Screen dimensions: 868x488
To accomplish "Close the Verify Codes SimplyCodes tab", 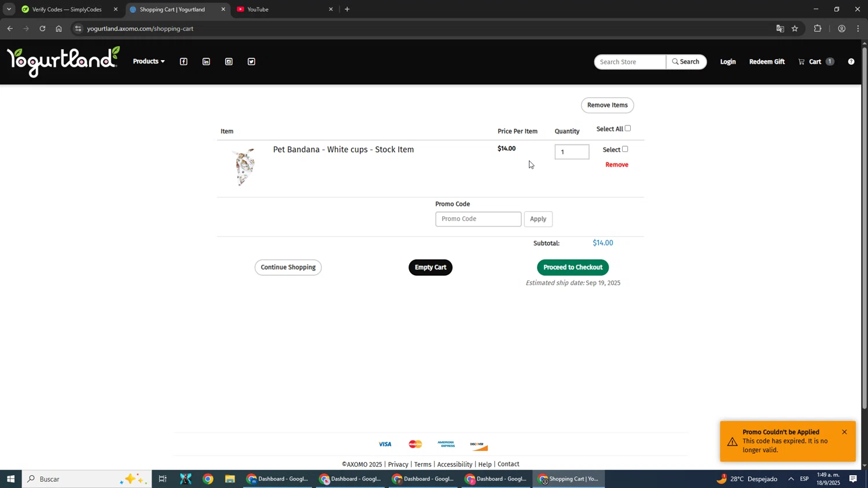I will [x=116, y=9].
